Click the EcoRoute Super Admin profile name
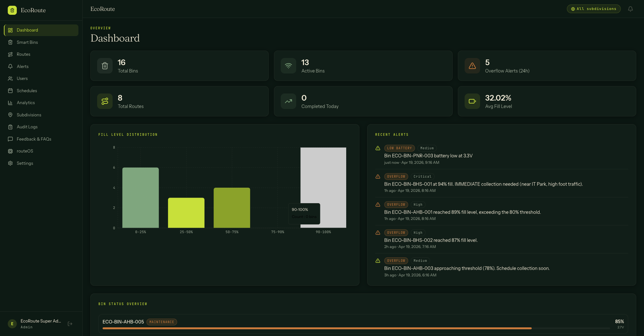Viewport: 644px width, 336px height. 41,321
